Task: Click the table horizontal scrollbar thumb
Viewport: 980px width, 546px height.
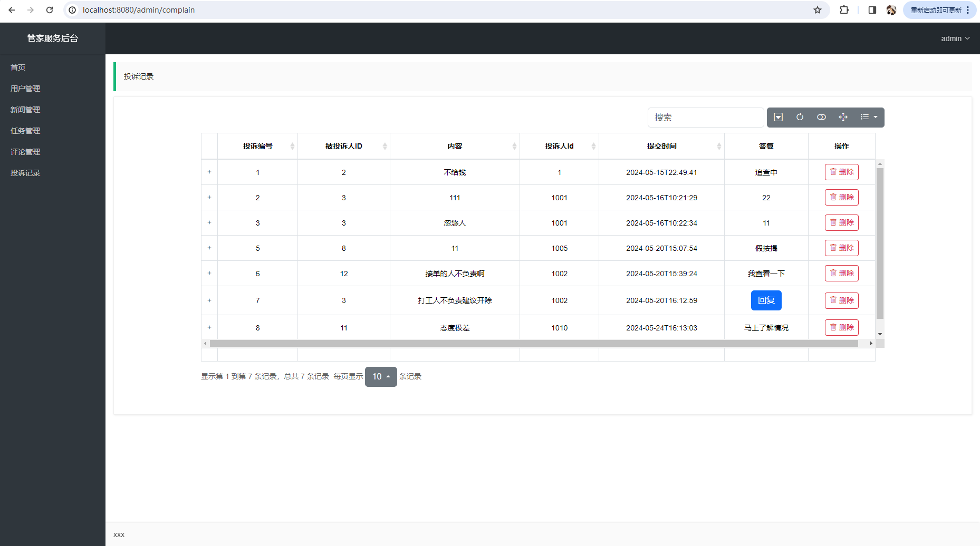Action: (x=534, y=343)
